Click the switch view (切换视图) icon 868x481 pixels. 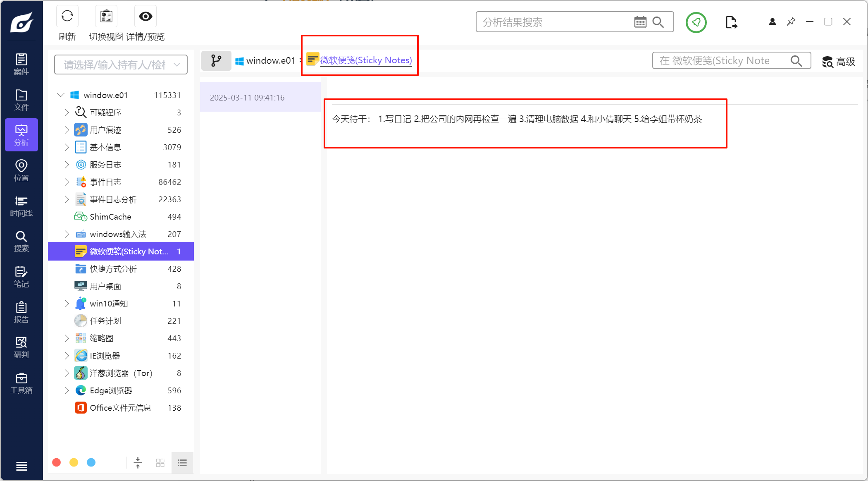click(106, 17)
